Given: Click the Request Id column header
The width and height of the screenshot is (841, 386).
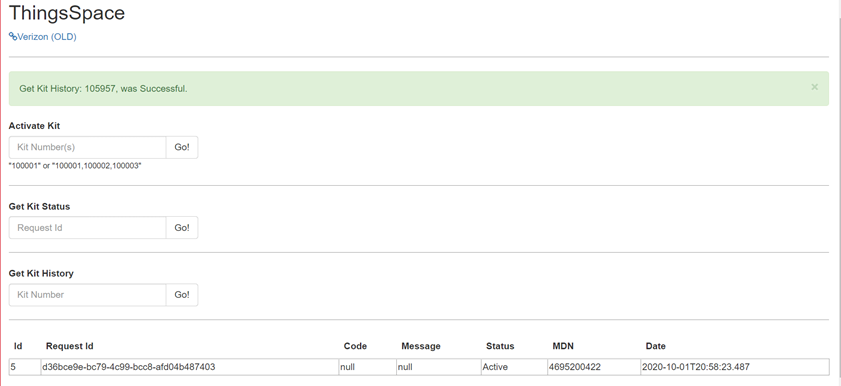Looking at the screenshot, I should point(70,346).
